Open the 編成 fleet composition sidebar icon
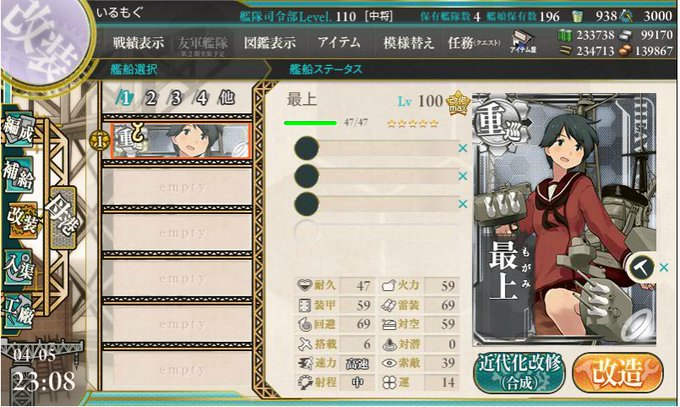This screenshot has width=680, height=407. pos(18,130)
